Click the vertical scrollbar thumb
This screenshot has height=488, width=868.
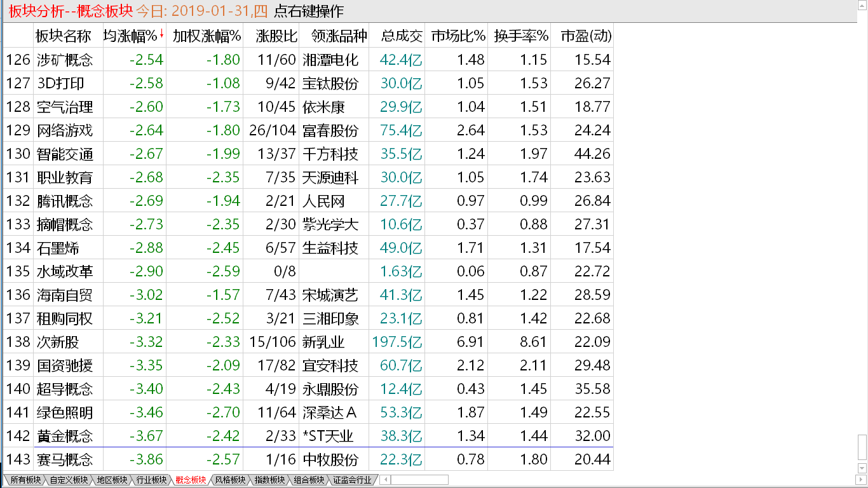pos(862,447)
